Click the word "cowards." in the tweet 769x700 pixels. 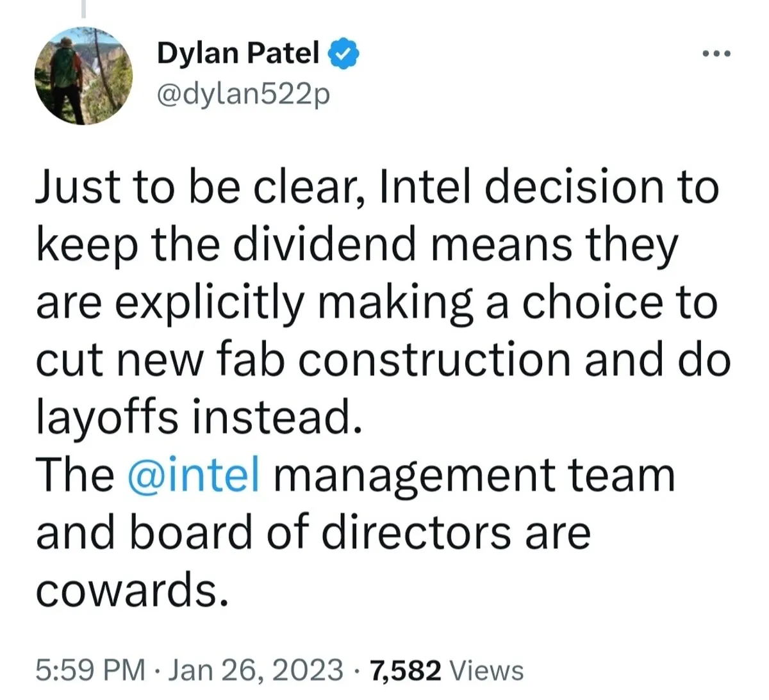tap(132, 590)
